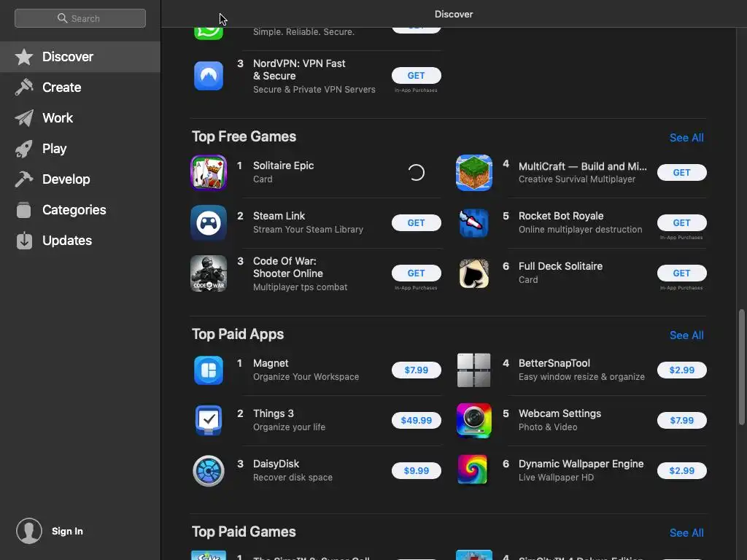This screenshot has height=560, width=747.
Task: Click Sign In text
Action: [x=67, y=531]
